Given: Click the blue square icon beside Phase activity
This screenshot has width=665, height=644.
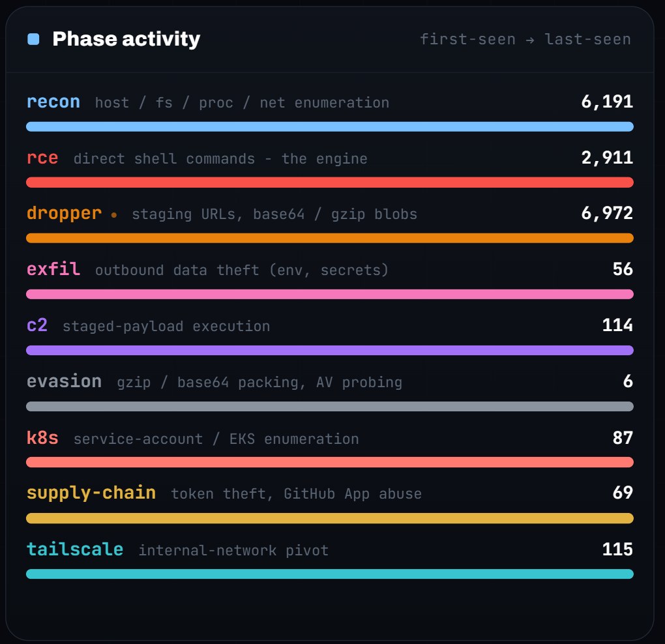Looking at the screenshot, I should (33, 39).
